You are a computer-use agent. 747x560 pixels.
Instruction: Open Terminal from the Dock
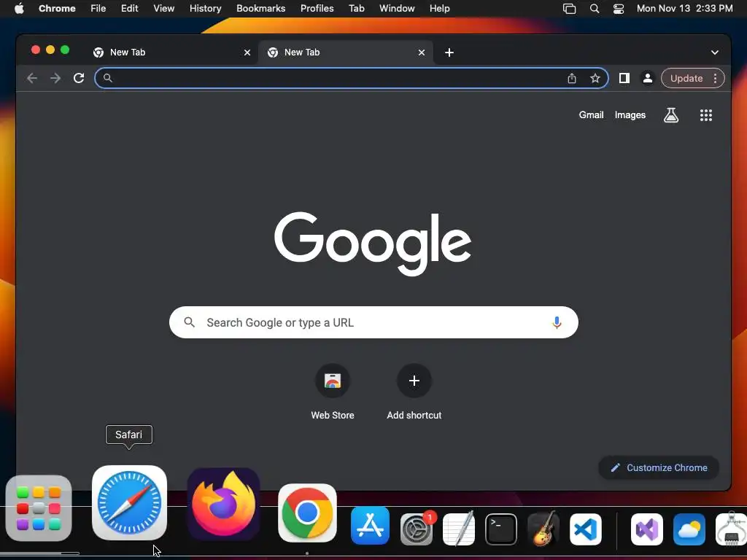pyautogui.click(x=501, y=529)
